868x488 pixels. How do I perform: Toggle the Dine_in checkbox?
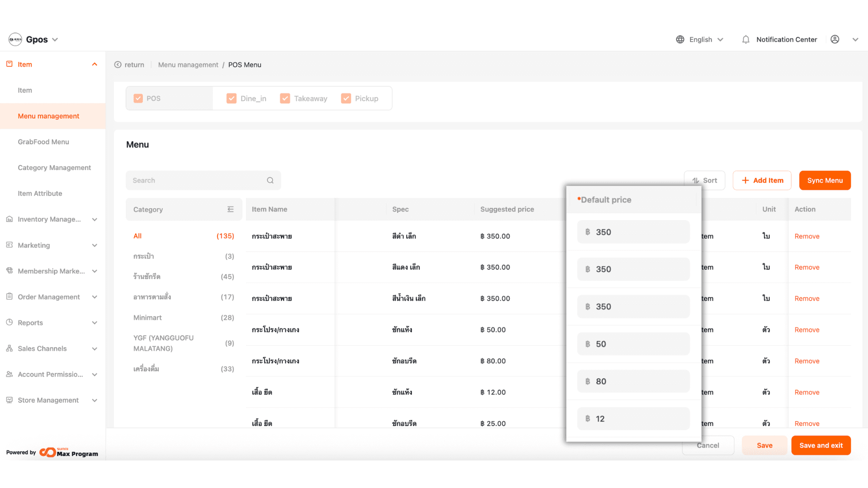[231, 99]
